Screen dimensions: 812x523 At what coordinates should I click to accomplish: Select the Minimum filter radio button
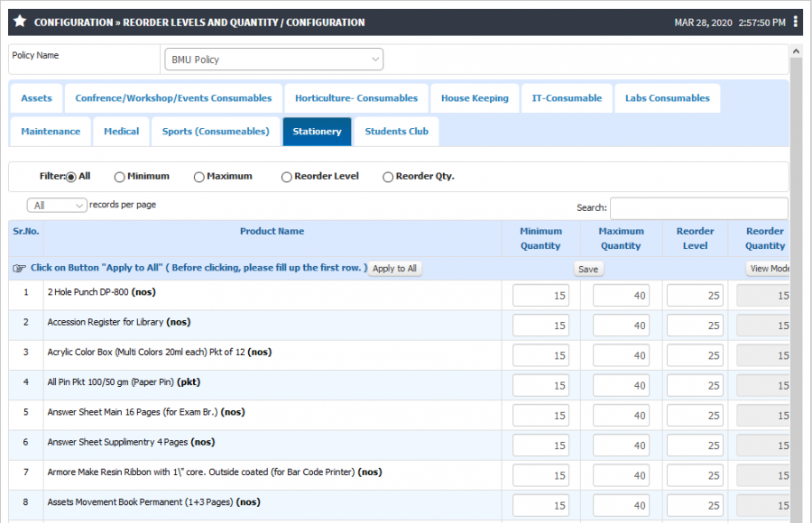click(x=119, y=177)
